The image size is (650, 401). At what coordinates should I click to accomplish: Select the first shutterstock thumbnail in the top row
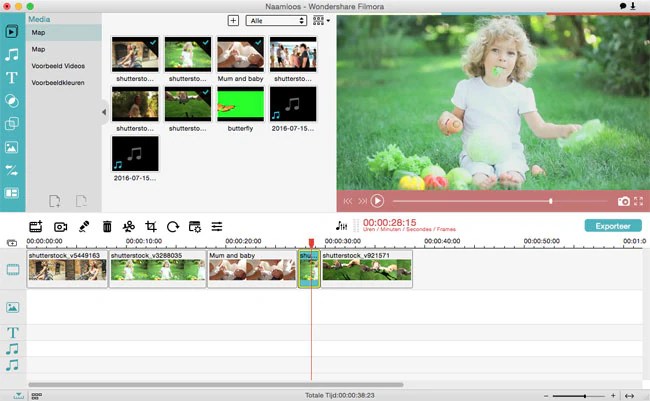[x=135, y=54]
